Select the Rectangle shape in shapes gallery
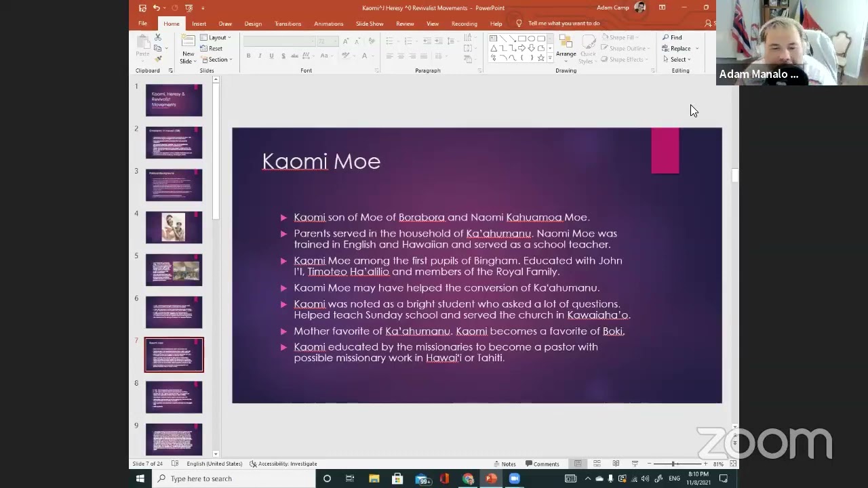Viewport: 868px width, 488px height. pyautogui.click(x=521, y=39)
